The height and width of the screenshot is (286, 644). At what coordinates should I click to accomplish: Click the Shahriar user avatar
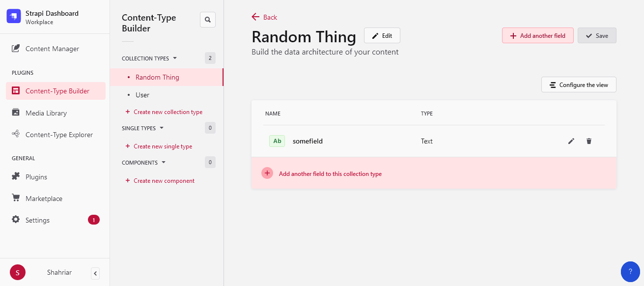(x=17, y=272)
